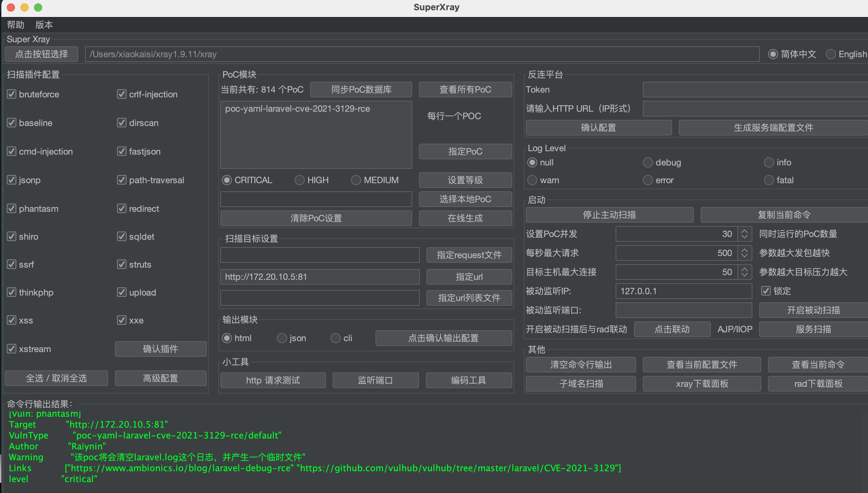Viewport: 868px width, 493px height.
Task: Open the 版本 menu
Action: coord(44,25)
